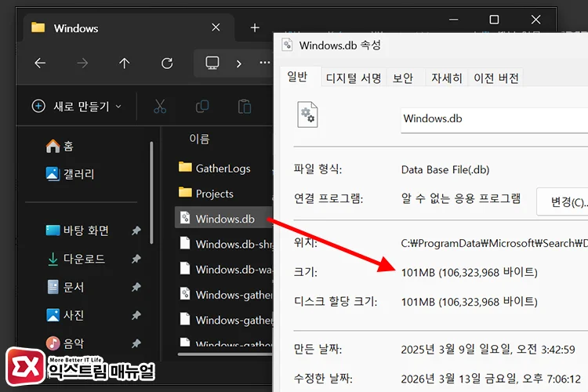Open a new Explorer tab with plus button
The width and height of the screenshot is (588, 392).
(255, 27)
